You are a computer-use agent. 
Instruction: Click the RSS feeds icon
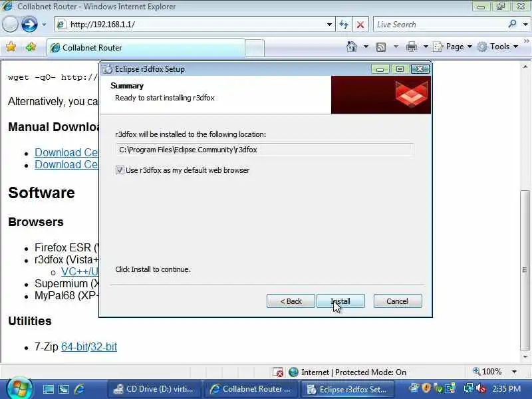pyautogui.click(x=381, y=47)
